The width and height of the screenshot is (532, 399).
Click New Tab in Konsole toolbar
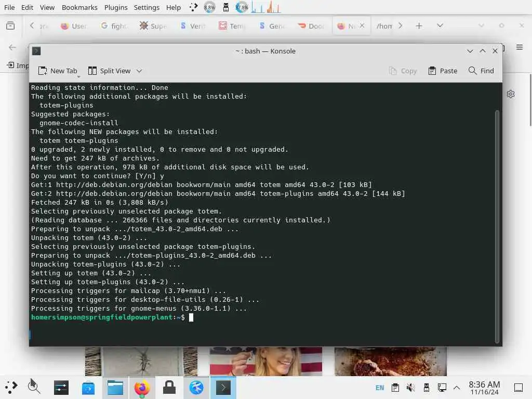(58, 71)
